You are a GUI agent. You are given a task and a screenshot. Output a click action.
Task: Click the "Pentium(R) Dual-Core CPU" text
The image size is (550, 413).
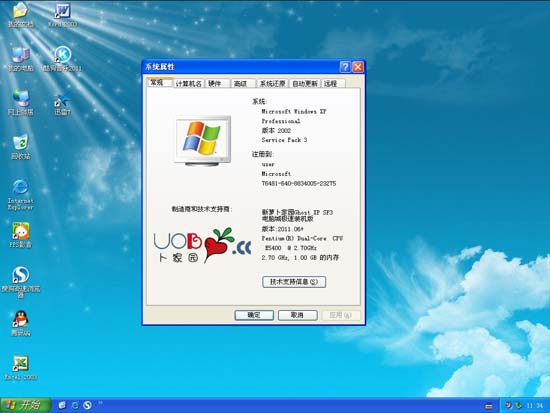point(302,238)
